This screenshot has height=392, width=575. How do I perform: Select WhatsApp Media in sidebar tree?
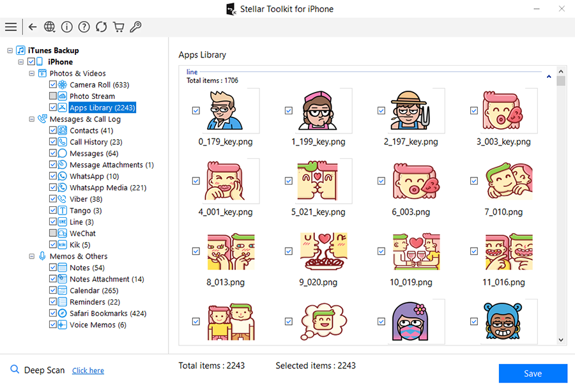tap(107, 188)
